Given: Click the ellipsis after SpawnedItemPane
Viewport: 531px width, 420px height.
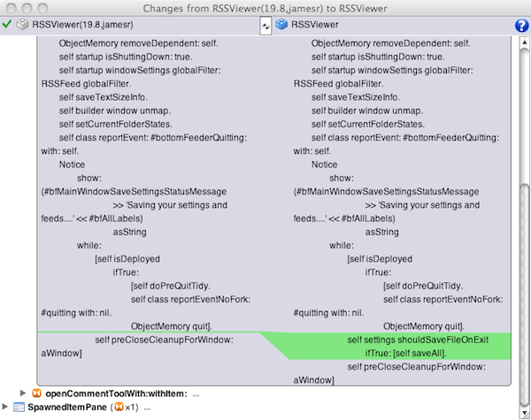Looking at the screenshot, I should pyautogui.click(x=147, y=408).
